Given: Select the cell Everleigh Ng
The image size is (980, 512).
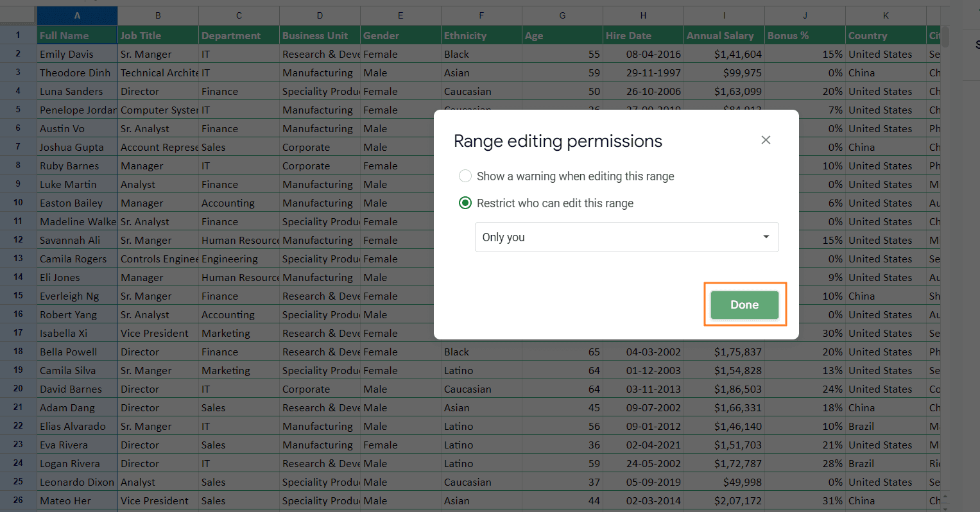Looking at the screenshot, I should pos(77,296).
